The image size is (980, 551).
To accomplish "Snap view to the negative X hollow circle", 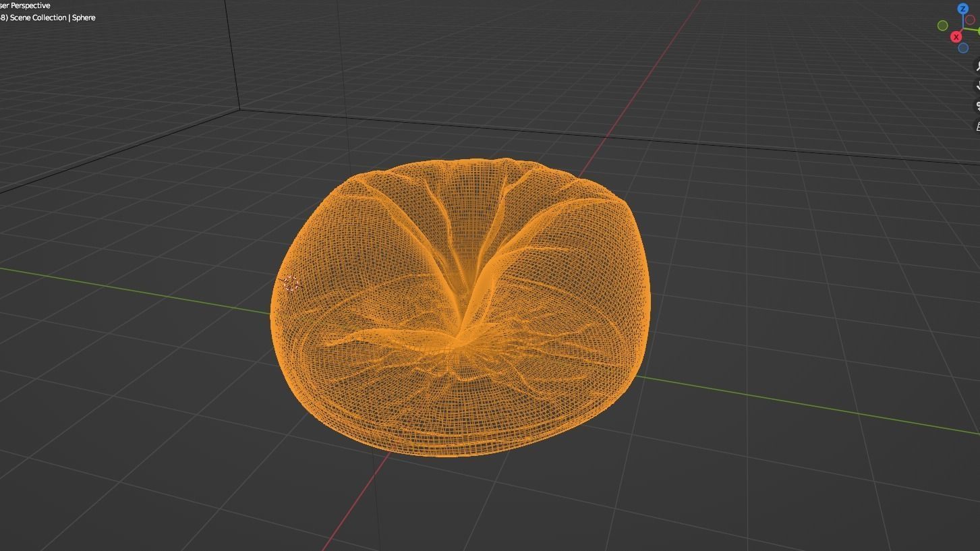I will pos(970,20).
